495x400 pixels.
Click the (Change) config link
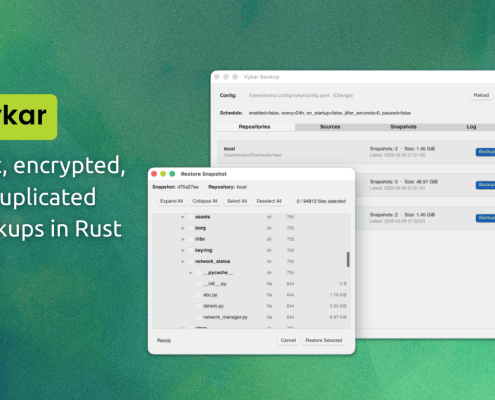coord(343,95)
